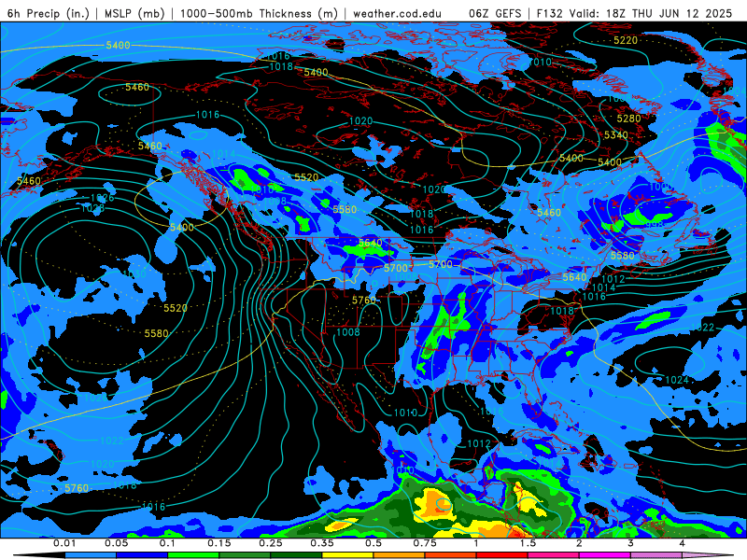
Task: Click the '0.1' legend value
Action: click(x=167, y=543)
